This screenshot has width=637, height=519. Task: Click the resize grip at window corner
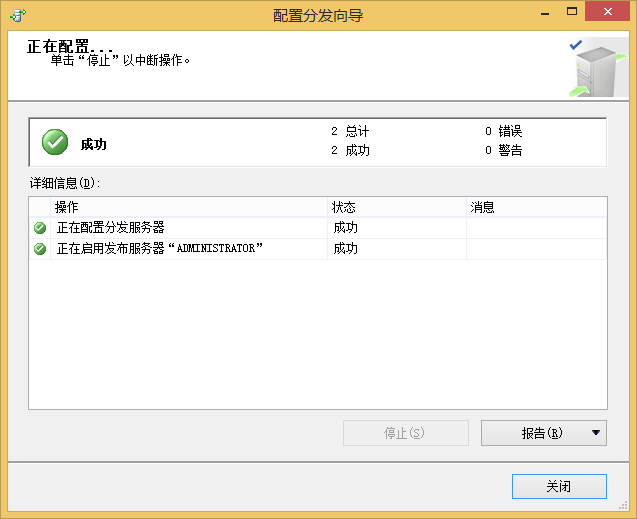(623, 505)
